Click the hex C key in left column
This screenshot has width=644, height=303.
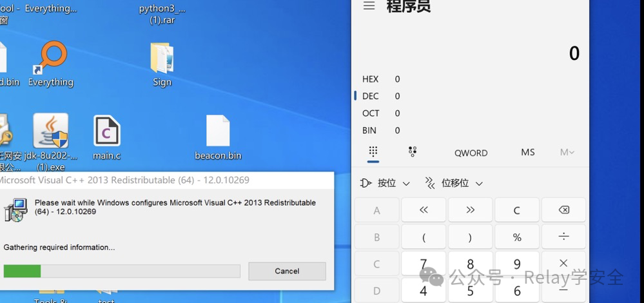376,263
